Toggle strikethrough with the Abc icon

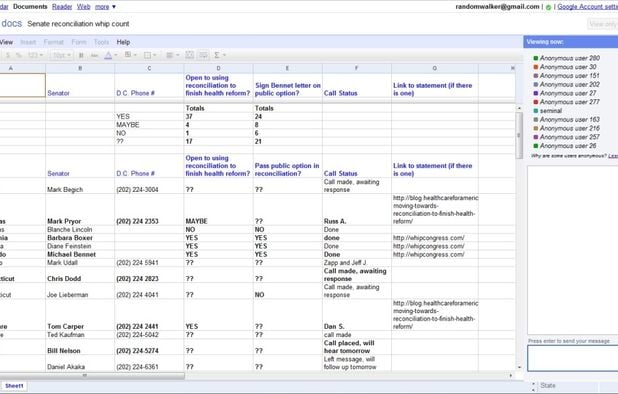(94, 55)
